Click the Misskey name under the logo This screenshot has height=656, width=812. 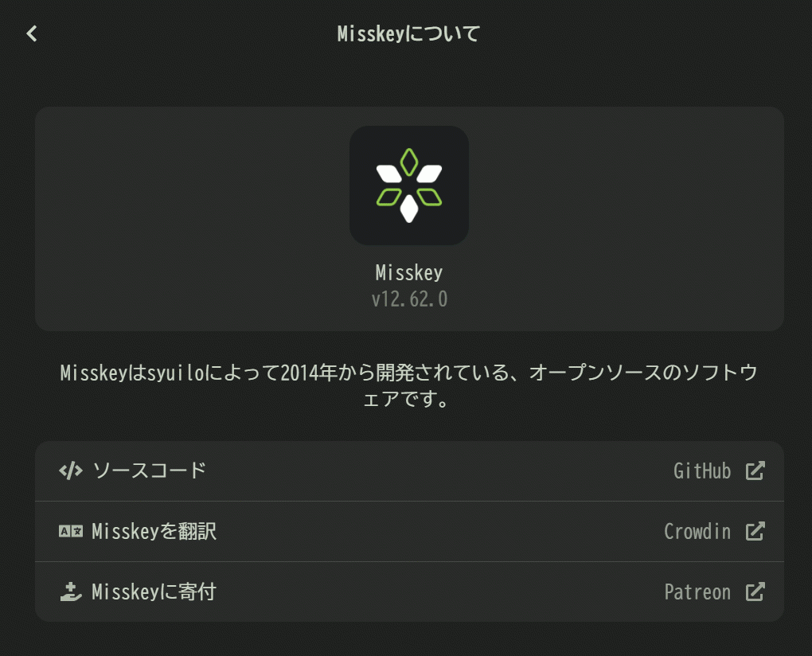409,273
